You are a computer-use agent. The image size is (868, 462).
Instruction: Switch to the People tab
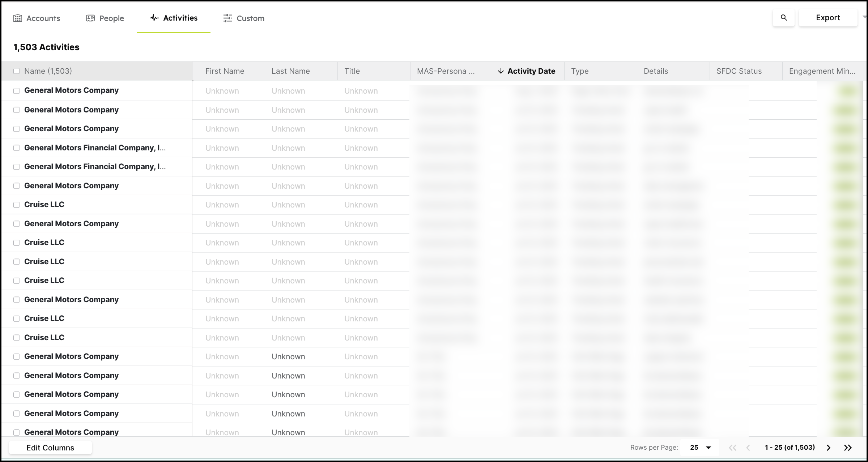point(105,18)
